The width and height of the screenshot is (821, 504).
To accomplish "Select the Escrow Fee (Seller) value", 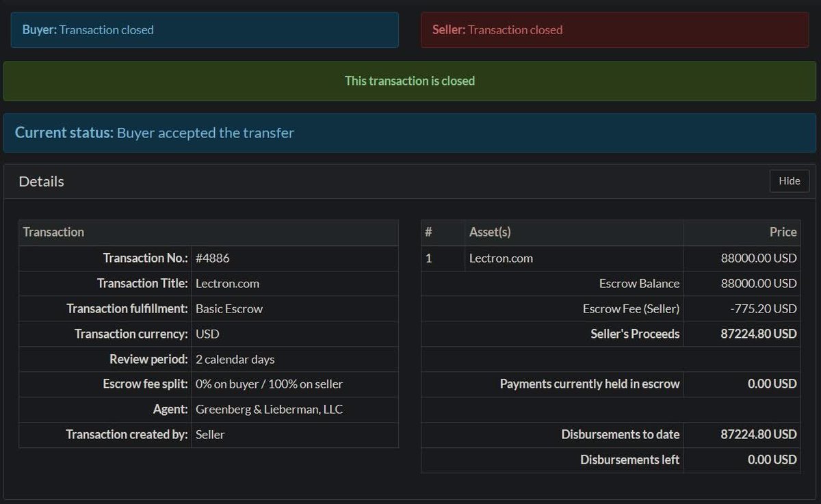I will point(766,308).
